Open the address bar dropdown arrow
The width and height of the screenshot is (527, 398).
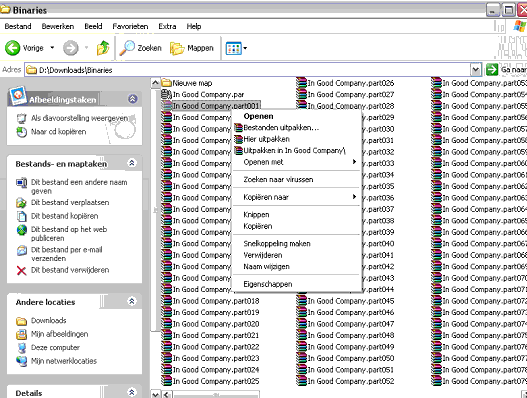[475, 70]
